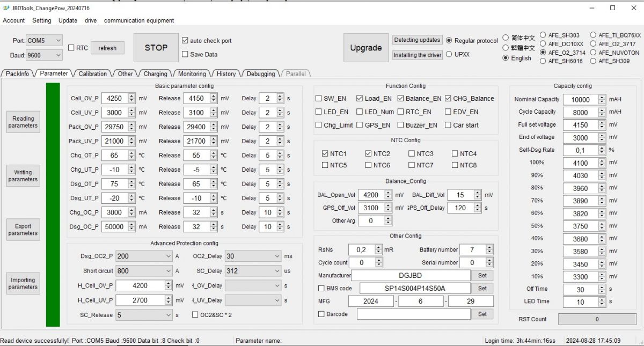
Task: Click the RST Count value box
Action: 597,319
